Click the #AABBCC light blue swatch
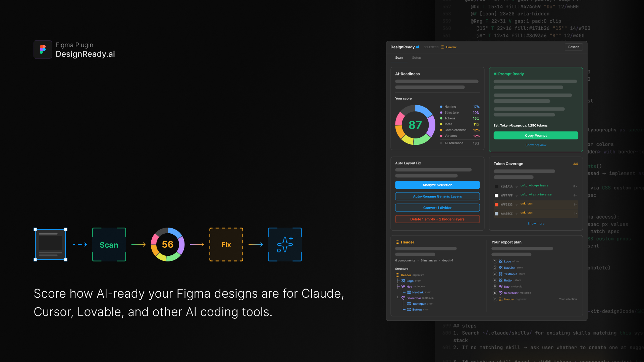Viewport: 644px width, 362px height. [x=496, y=214]
